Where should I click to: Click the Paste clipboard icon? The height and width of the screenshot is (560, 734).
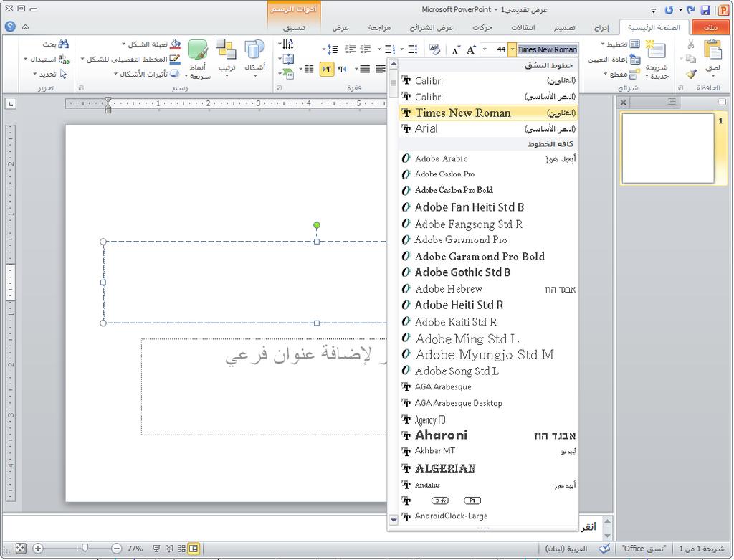click(713, 50)
